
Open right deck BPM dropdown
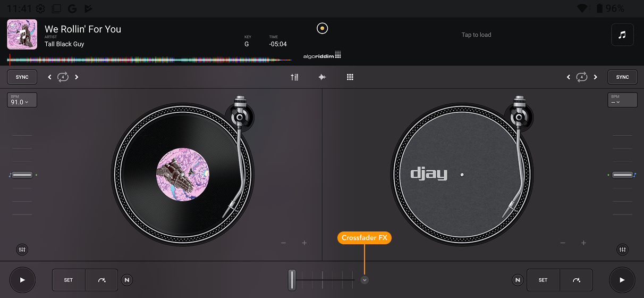click(622, 100)
